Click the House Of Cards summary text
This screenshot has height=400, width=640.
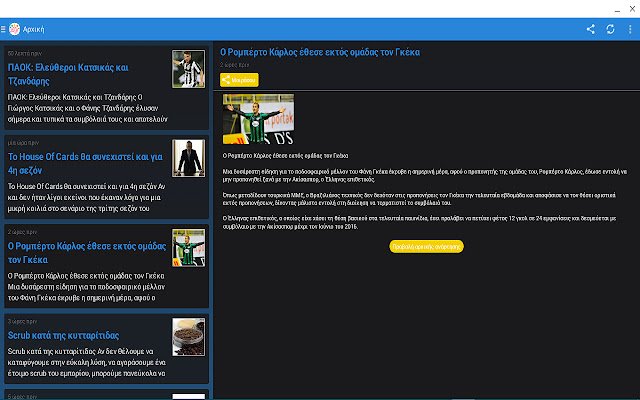pyautogui.click(x=87, y=198)
